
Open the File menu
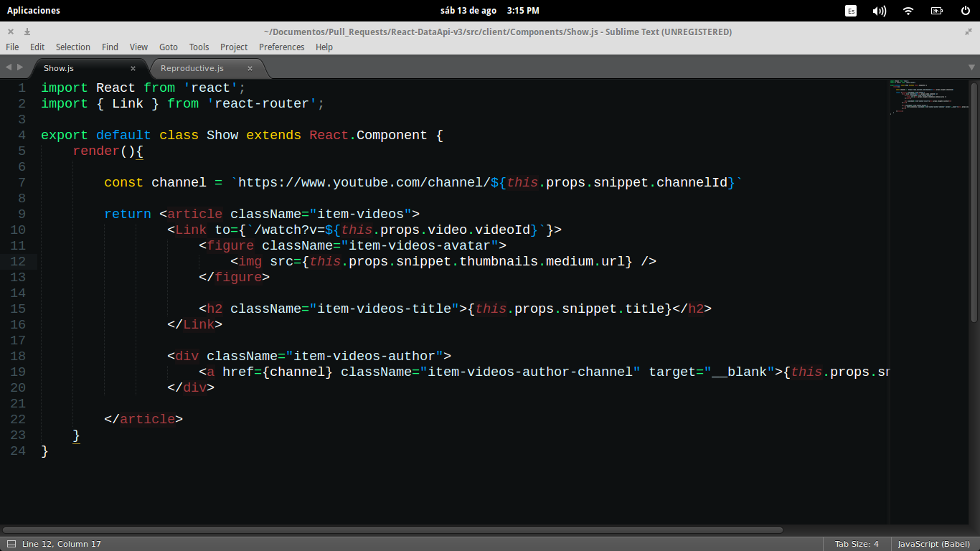(12, 47)
